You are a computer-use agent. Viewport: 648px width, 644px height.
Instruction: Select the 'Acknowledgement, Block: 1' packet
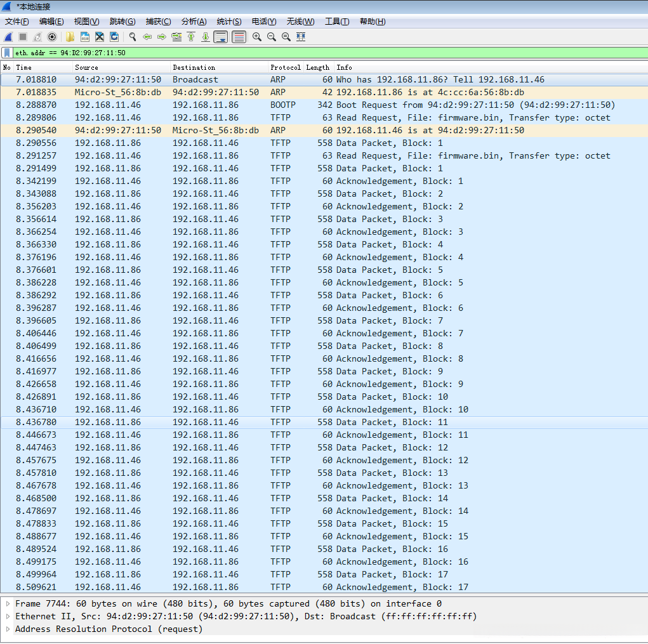[324, 181]
